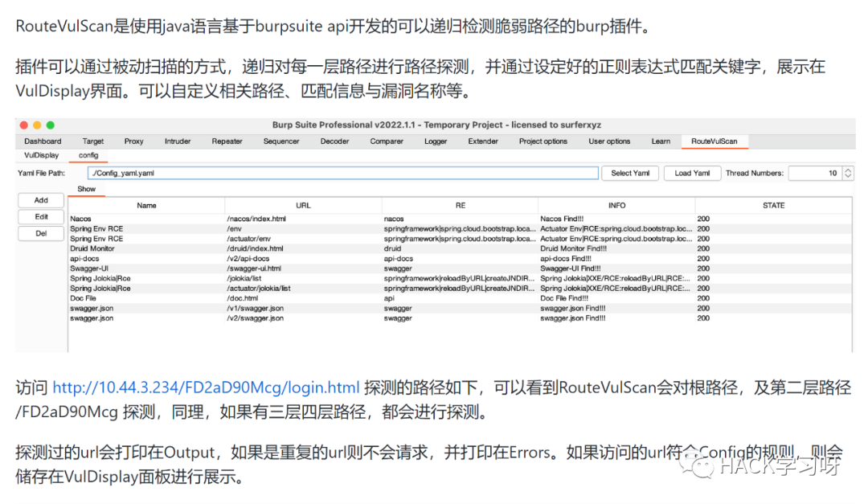Sort by the RE column header
Screen dimensions: 868x504
pyautogui.click(x=460, y=206)
